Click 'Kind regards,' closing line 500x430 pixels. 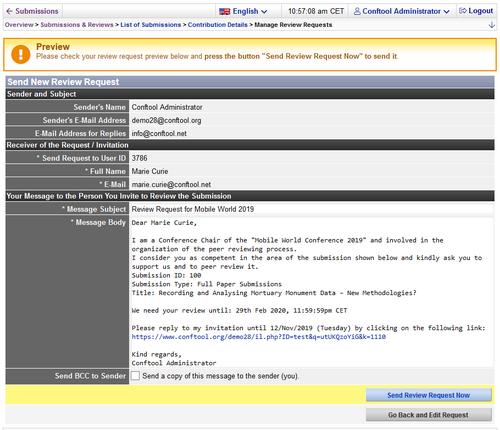pos(157,354)
